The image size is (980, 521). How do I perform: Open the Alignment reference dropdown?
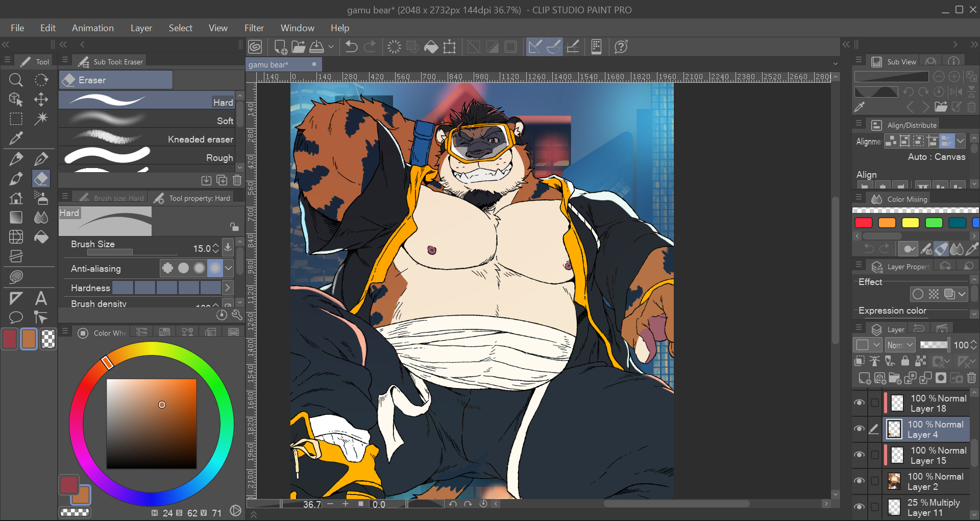pos(961,140)
